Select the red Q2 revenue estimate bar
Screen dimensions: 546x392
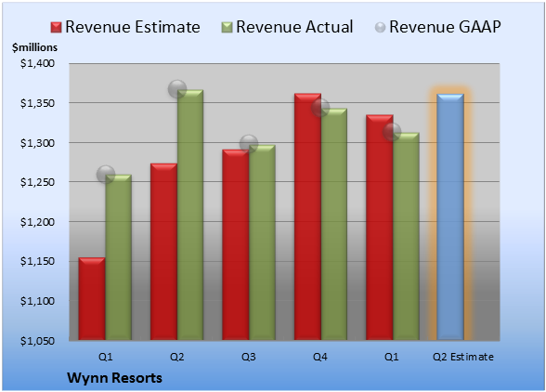pyautogui.click(x=163, y=252)
